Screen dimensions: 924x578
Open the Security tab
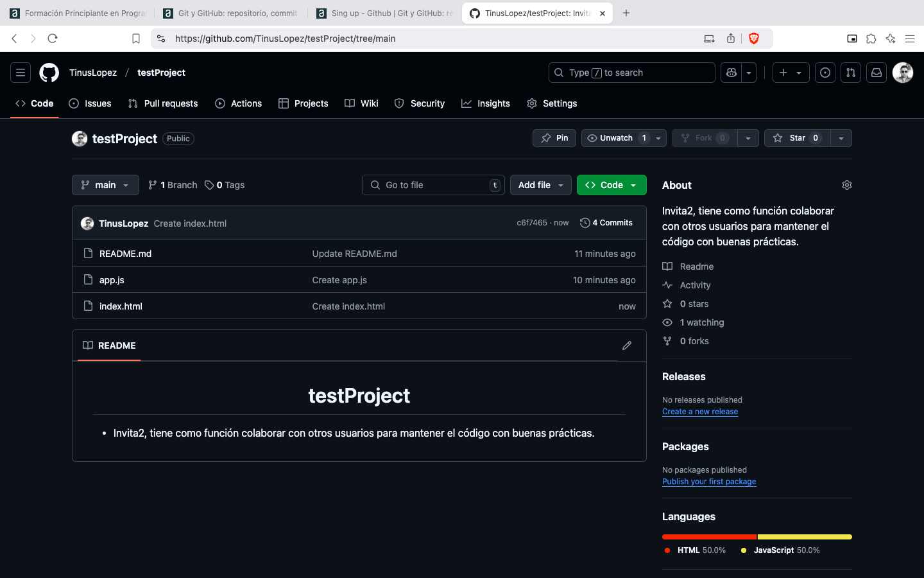[420, 103]
